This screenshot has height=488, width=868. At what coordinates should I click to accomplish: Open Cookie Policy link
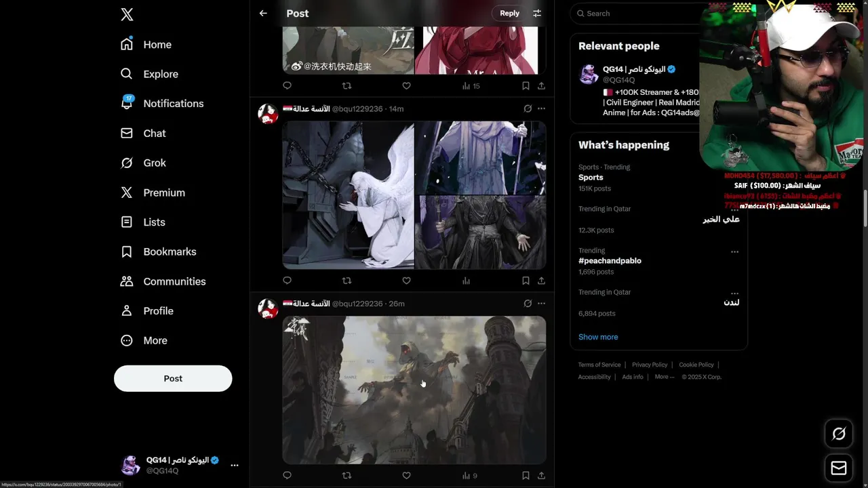pos(696,365)
